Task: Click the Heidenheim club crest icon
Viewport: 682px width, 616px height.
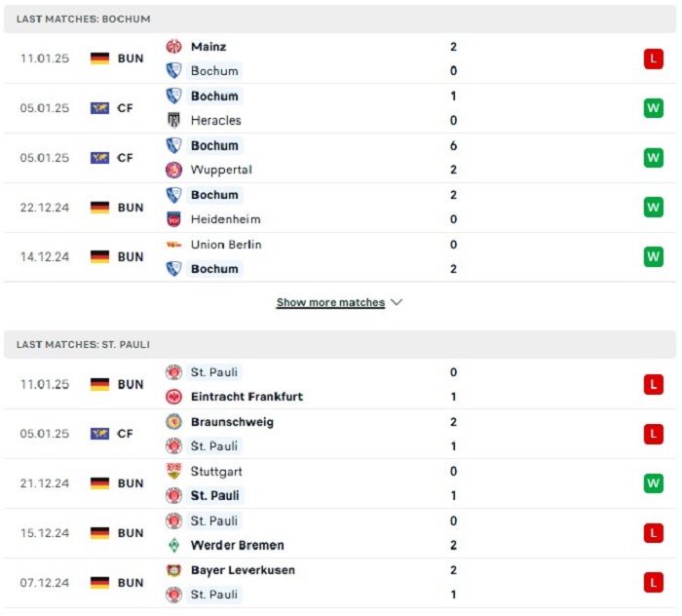Action: 173,219
